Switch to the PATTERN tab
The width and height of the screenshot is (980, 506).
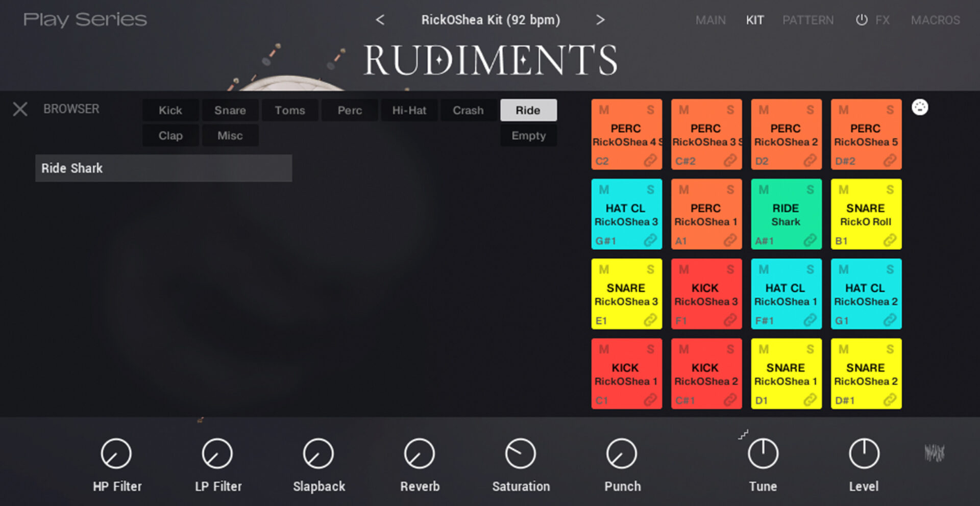point(808,20)
